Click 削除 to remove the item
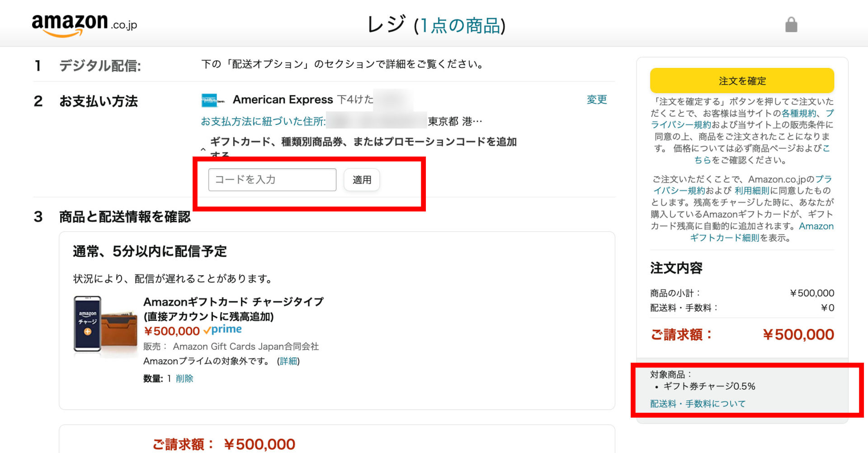Screen dimensions: 868x453 coord(184,379)
